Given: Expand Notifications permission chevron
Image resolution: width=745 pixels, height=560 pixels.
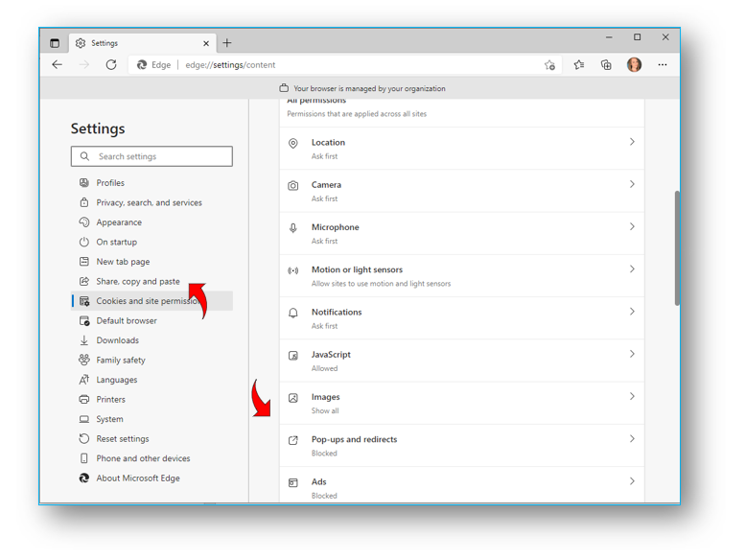Looking at the screenshot, I should click(632, 312).
